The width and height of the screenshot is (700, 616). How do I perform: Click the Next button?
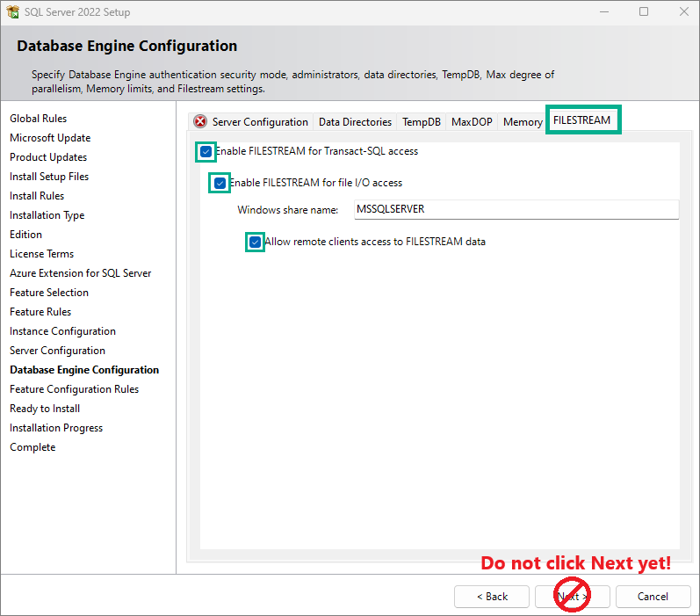pyautogui.click(x=573, y=597)
